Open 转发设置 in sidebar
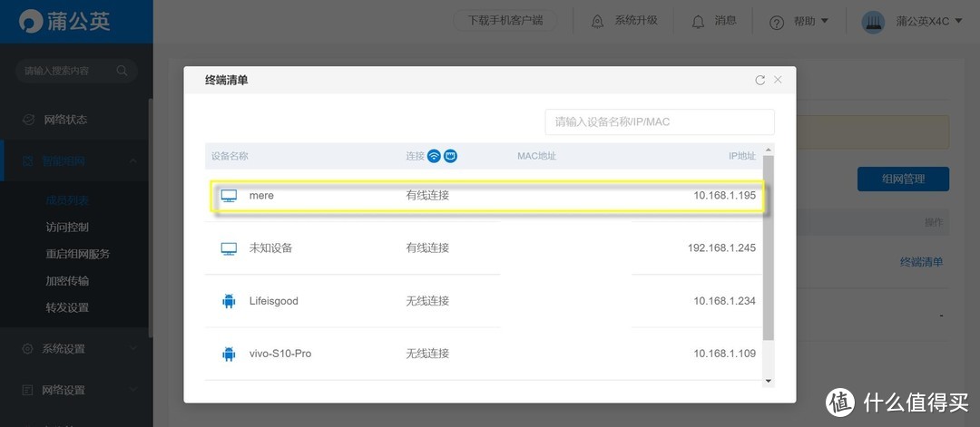 [x=67, y=307]
